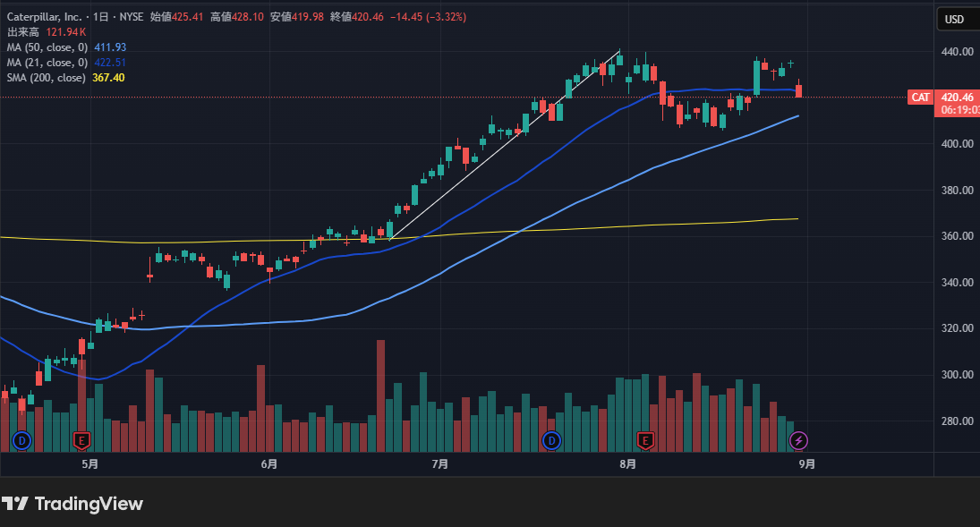The height and width of the screenshot is (527, 980).
Task: Click the dividend marker in mid-July
Action: [x=551, y=441]
